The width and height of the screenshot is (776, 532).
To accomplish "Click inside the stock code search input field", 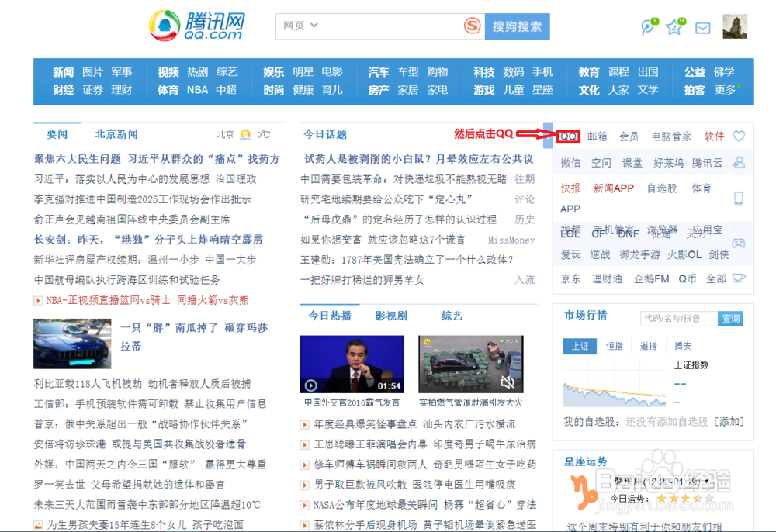I will (x=679, y=318).
